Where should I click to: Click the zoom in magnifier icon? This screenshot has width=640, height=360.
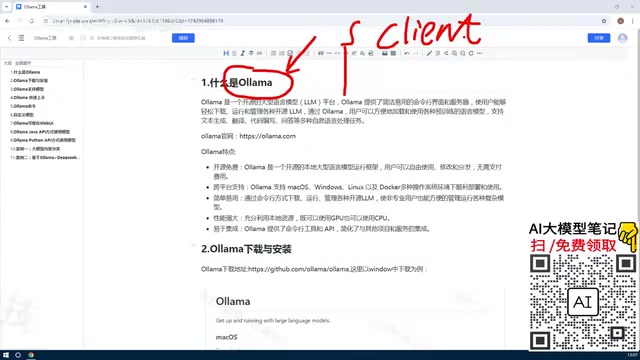point(454,53)
